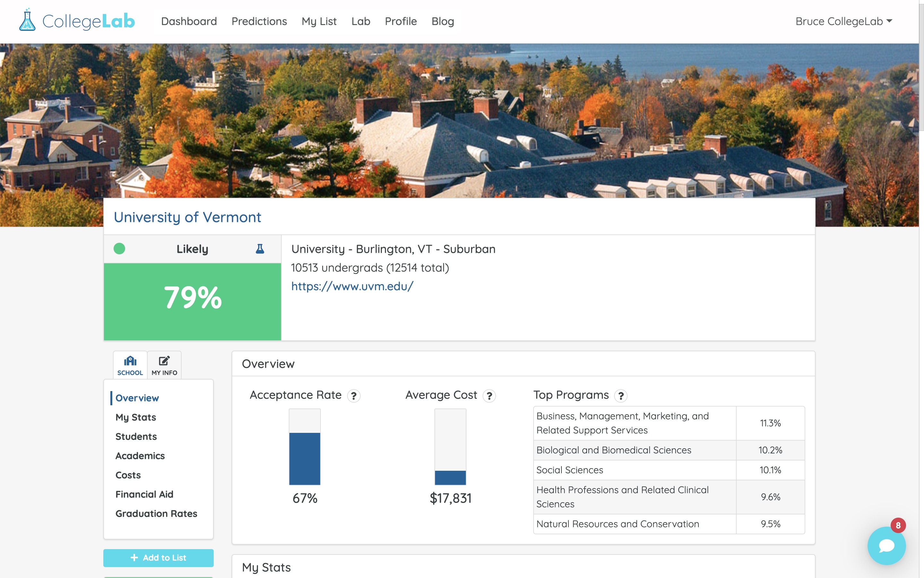Image resolution: width=924 pixels, height=578 pixels.
Task: Click the Social Sciences program row
Action: click(669, 470)
